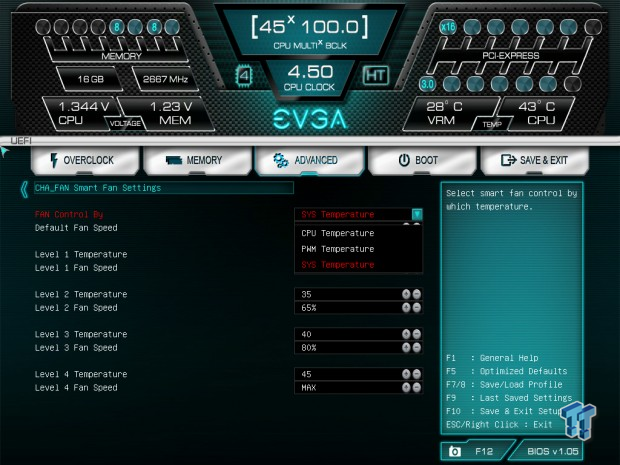
Task: Click the back chevron beside CHA_FAN settings
Action: [25, 189]
